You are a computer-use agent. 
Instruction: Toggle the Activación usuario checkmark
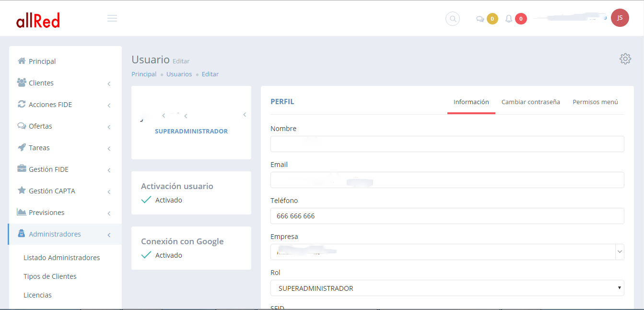coord(147,200)
